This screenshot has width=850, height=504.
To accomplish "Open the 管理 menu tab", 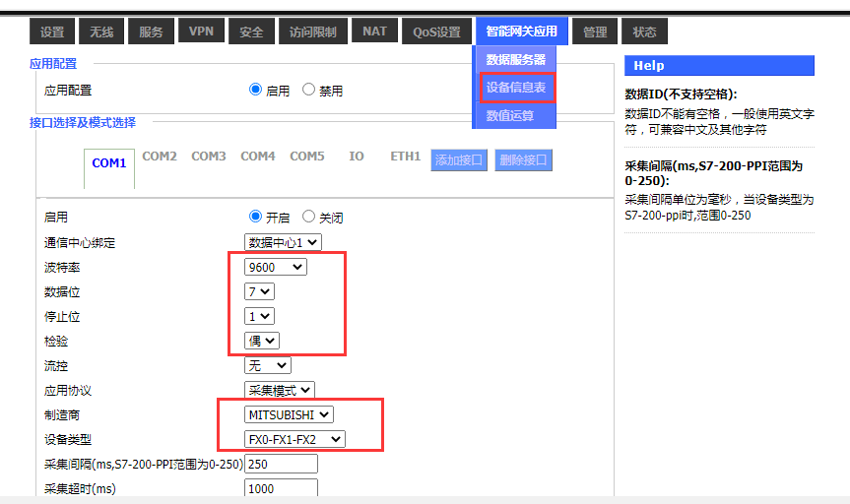I will [595, 31].
